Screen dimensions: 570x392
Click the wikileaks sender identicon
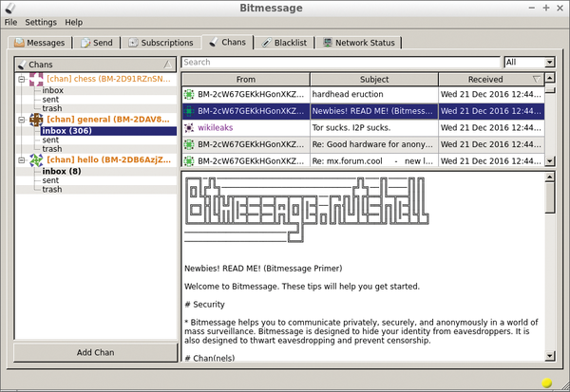189,128
